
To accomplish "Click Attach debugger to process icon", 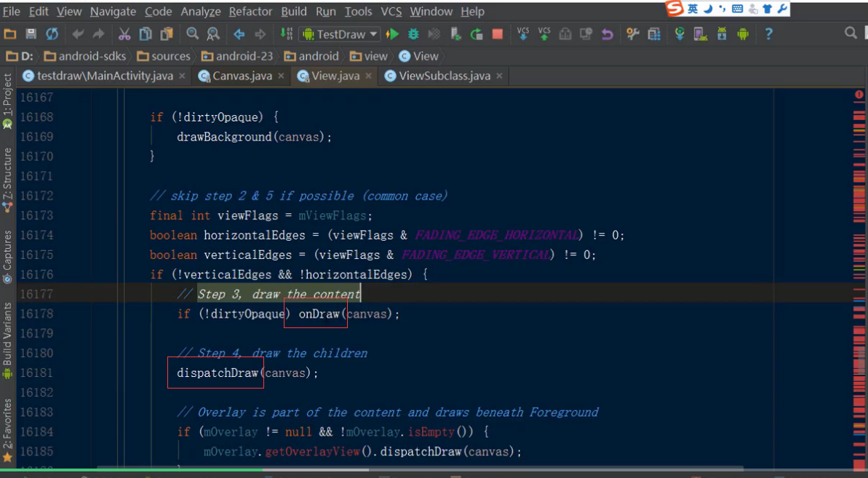I will click(455, 34).
